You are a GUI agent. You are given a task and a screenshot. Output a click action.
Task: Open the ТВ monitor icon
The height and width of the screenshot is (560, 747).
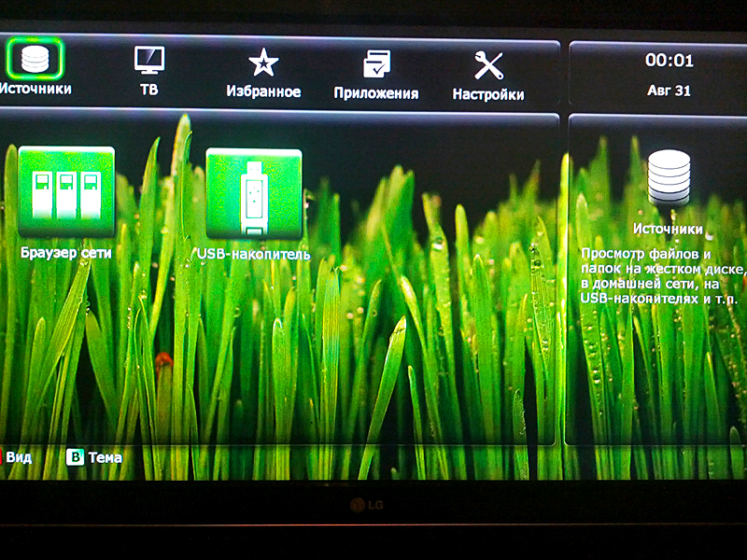[x=148, y=61]
